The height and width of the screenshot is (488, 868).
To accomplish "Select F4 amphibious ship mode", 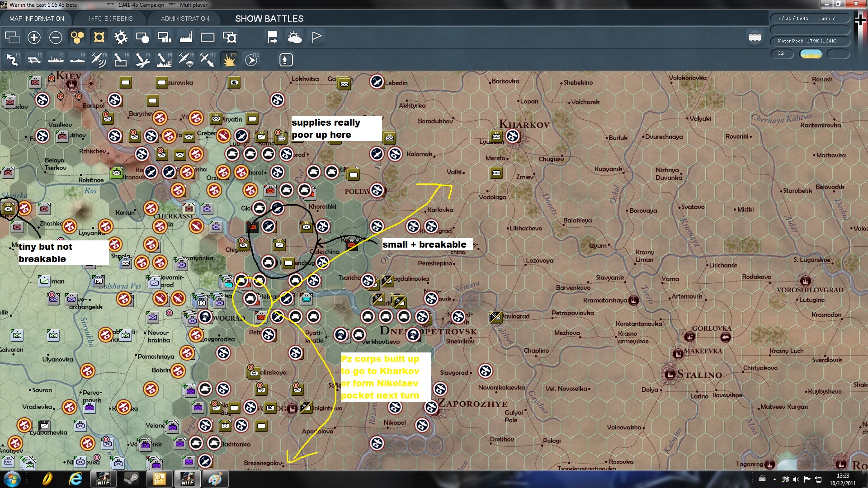I will click(77, 60).
